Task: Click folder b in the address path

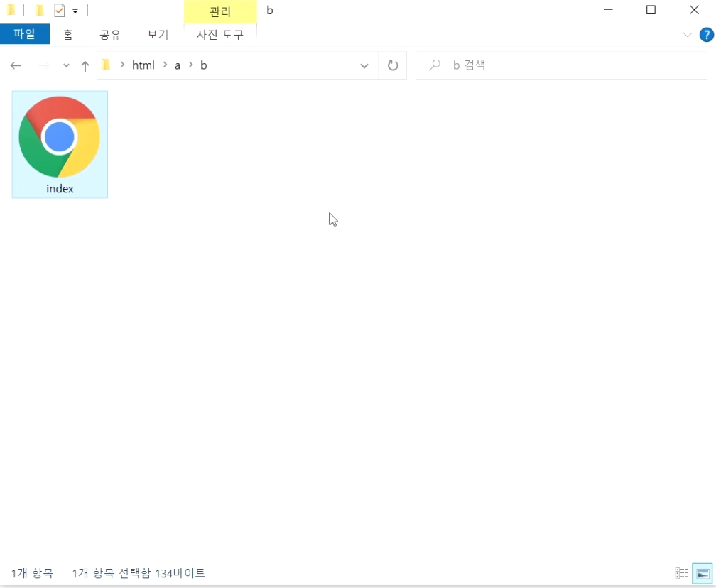Action: (x=204, y=66)
